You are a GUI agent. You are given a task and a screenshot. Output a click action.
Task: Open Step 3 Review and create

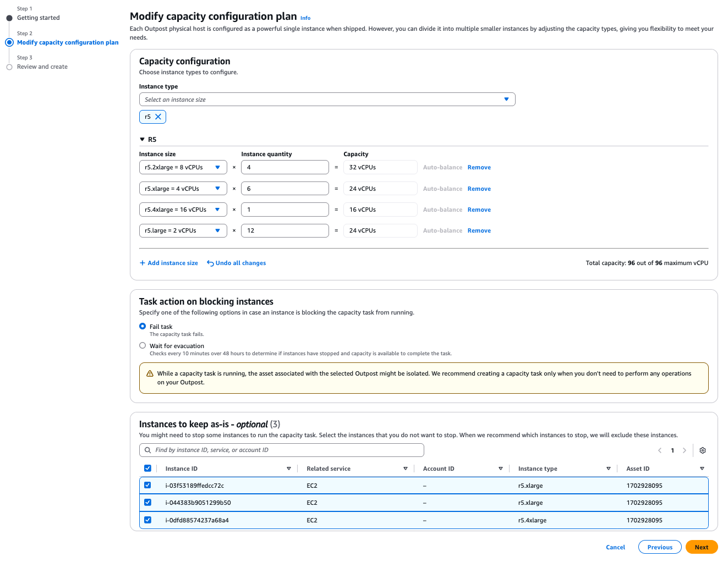[x=42, y=67]
